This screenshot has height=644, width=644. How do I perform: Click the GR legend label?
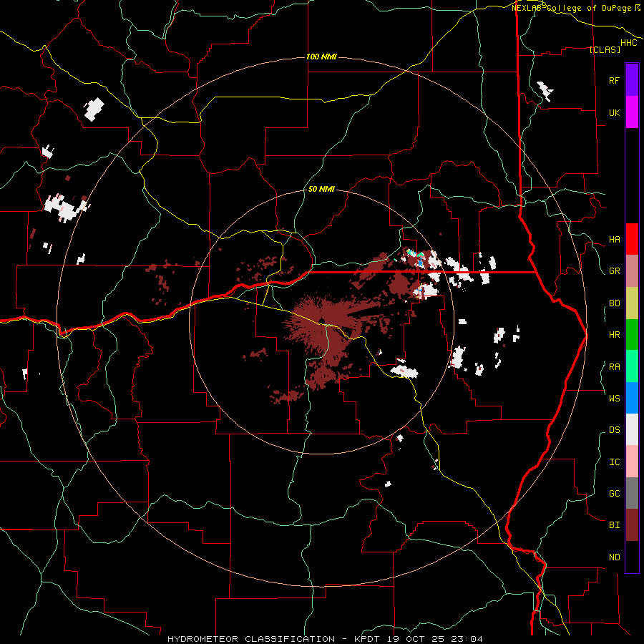614,271
